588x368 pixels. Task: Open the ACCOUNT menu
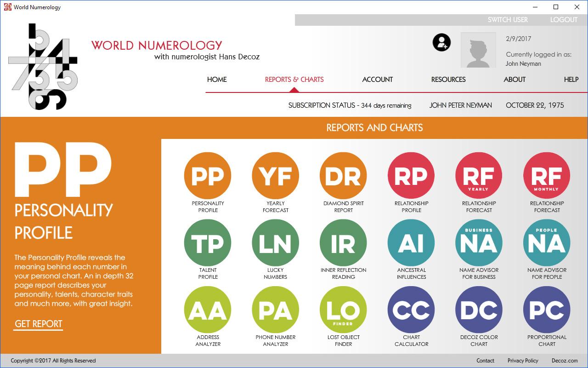point(378,80)
